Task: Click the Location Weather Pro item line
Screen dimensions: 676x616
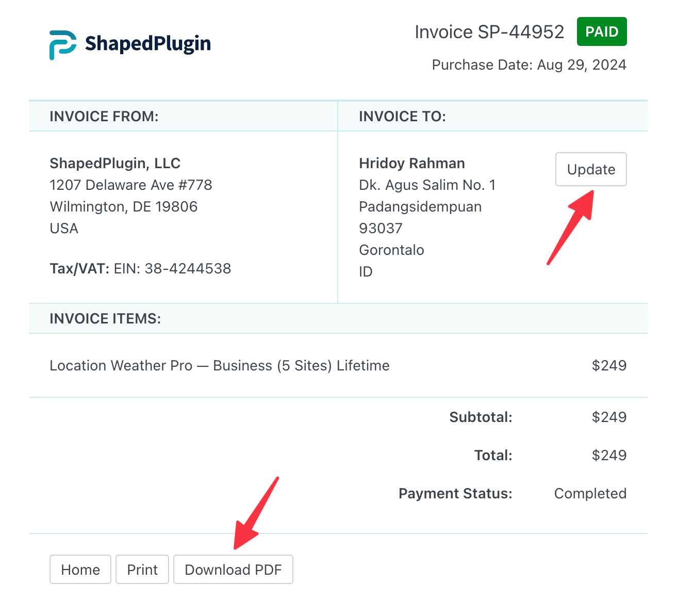Action: [220, 366]
